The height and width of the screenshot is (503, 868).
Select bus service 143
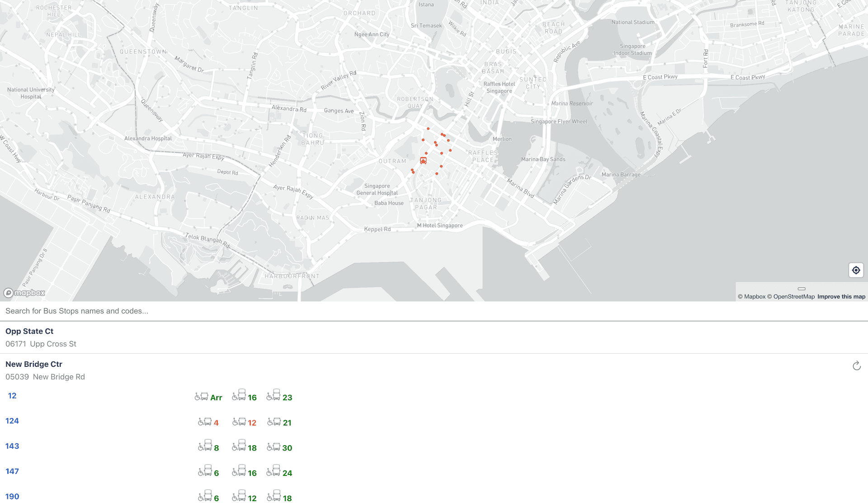pyautogui.click(x=12, y=446)
